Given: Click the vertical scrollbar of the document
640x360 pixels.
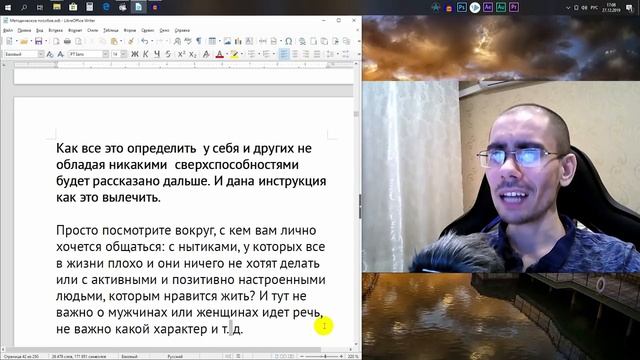Looking at the screenshot, I should coord(356,204).
